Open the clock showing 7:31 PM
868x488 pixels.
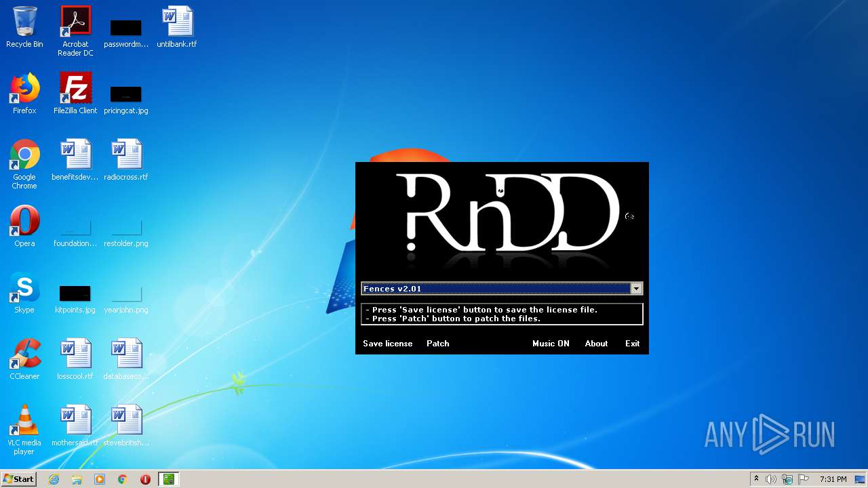[833, 479]
